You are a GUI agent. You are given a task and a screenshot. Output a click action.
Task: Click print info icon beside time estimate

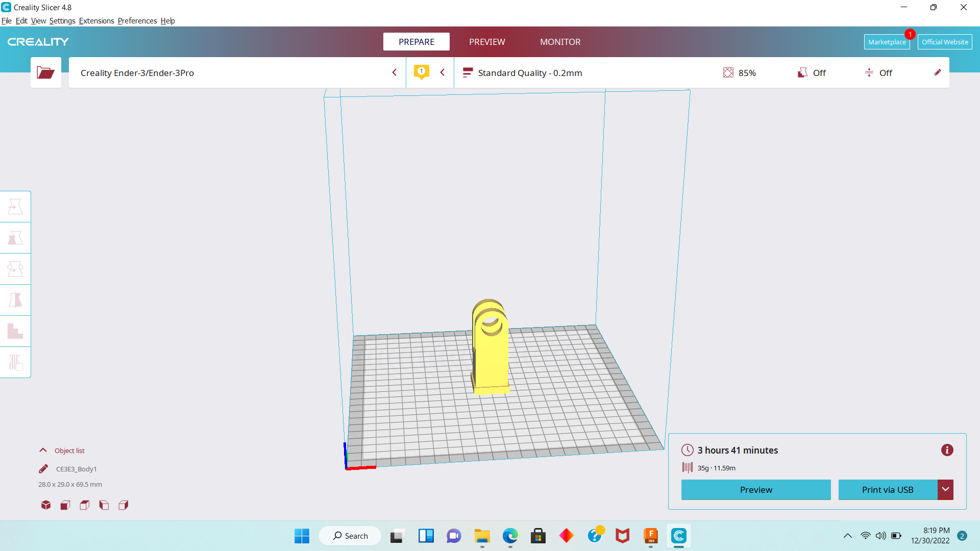coord(947,450)
